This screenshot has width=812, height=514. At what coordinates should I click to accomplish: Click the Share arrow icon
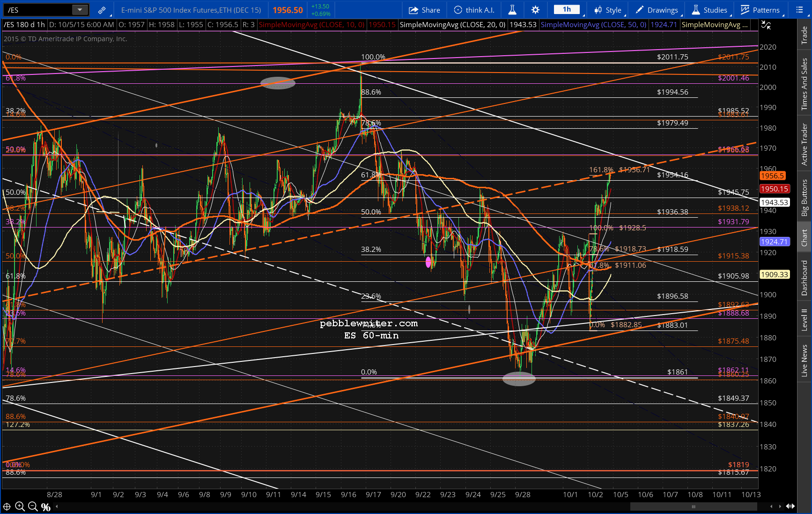(413, 10)
